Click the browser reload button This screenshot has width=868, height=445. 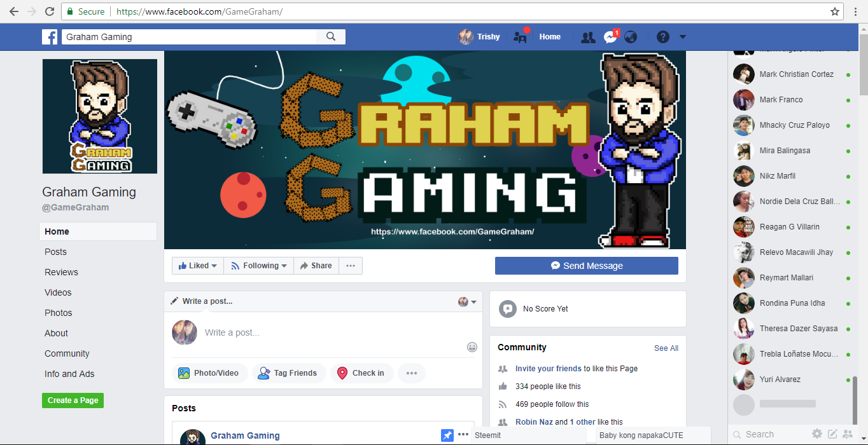(49, 11)
